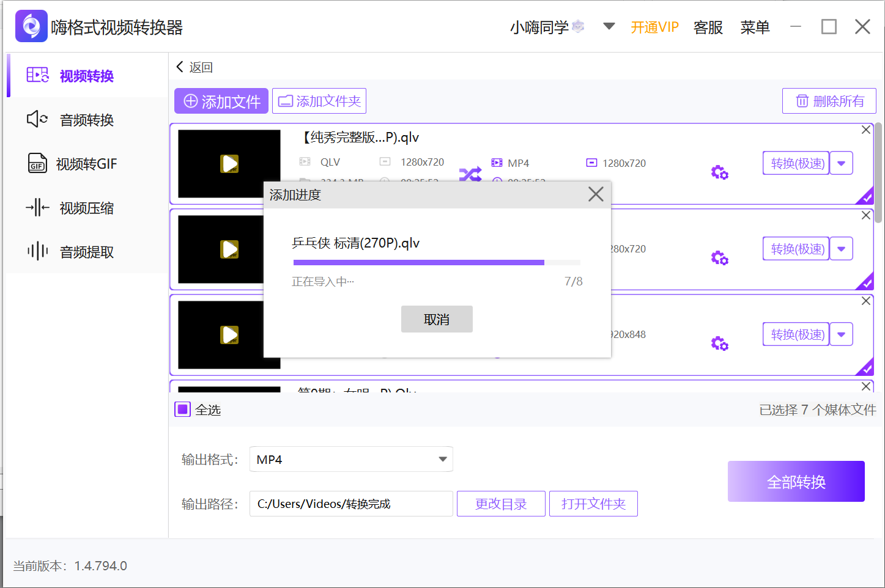Toggle the 全选 select-all checkbox
The image size is (885, 588).
[182, 409]
